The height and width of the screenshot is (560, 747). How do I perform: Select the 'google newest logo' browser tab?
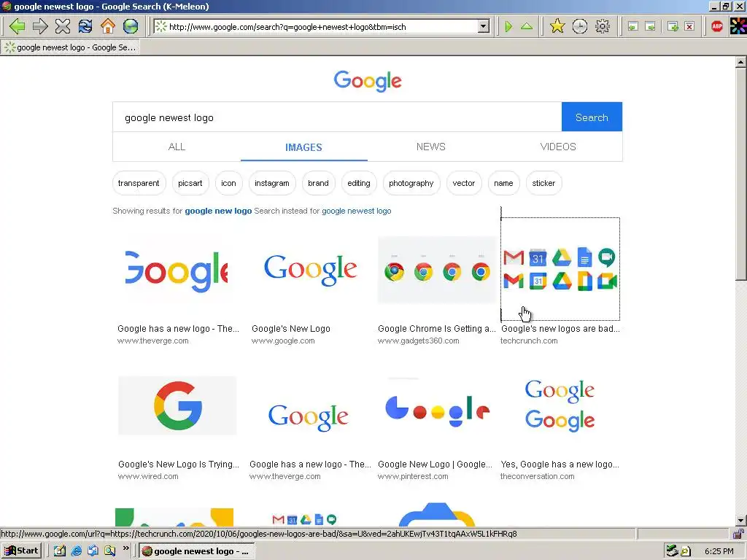(71, 47)
